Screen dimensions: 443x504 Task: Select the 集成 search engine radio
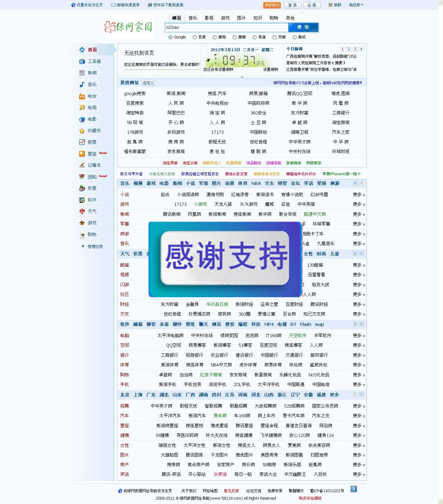click(x=295, y=37)
